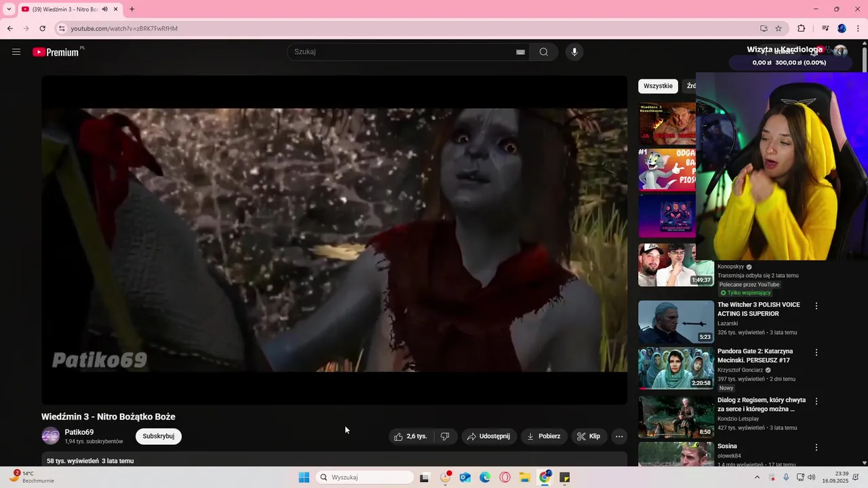868x488 pixels.
Task: Open the 2:20:58 Pandora Gate thumbnail
Action: pyautogui.click(x=676, y=368)
